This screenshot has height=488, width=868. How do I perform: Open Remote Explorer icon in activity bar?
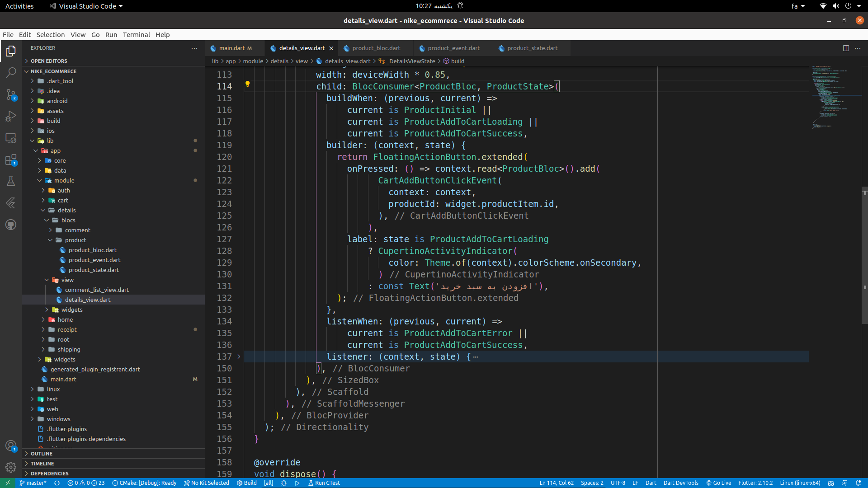pyautogui.click(x=11, y=138)
